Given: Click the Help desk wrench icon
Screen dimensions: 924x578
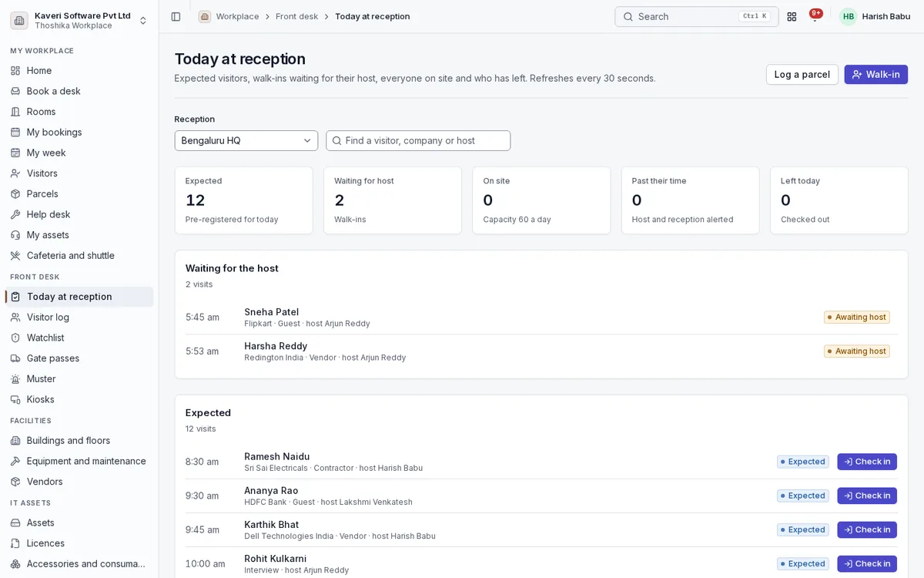Looking at the screenshot, I should point(15,214).
